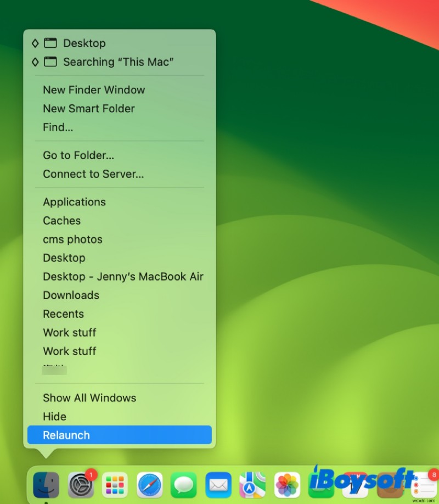The image size is (439, 504).
Task: Open Launchpad from the Dock
Action: 115,484
